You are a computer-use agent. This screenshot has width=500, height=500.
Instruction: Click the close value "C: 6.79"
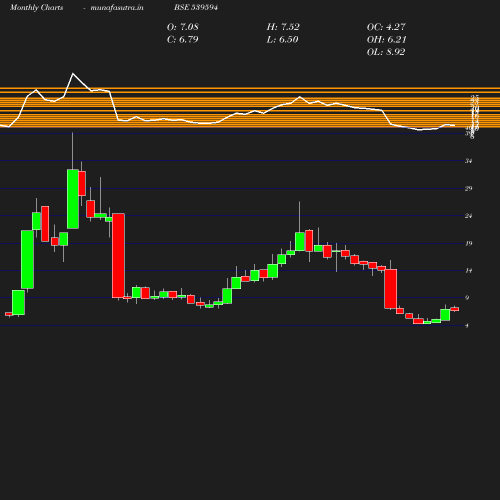click(183, 39)
